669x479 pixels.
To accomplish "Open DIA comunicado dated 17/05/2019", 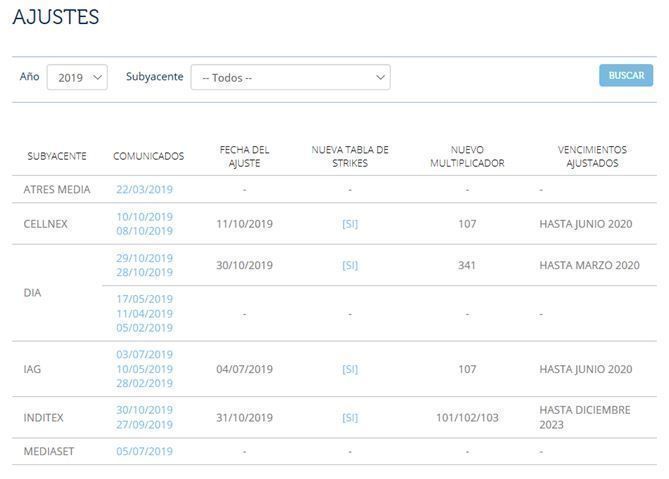I will 144,299.
